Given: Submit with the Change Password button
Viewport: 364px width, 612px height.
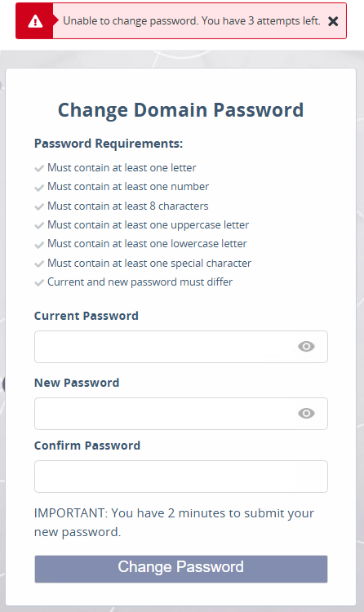Looking at the screenshot, I should [x=181, y=569].
